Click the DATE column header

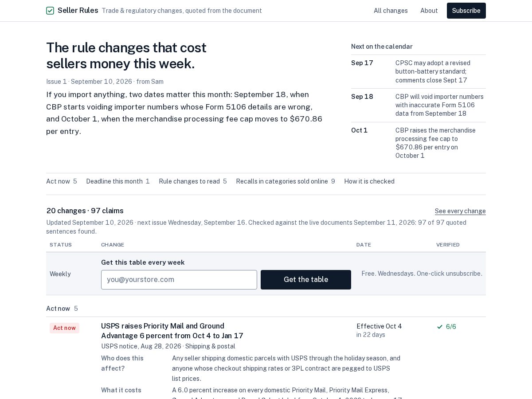tap(364, 245)
